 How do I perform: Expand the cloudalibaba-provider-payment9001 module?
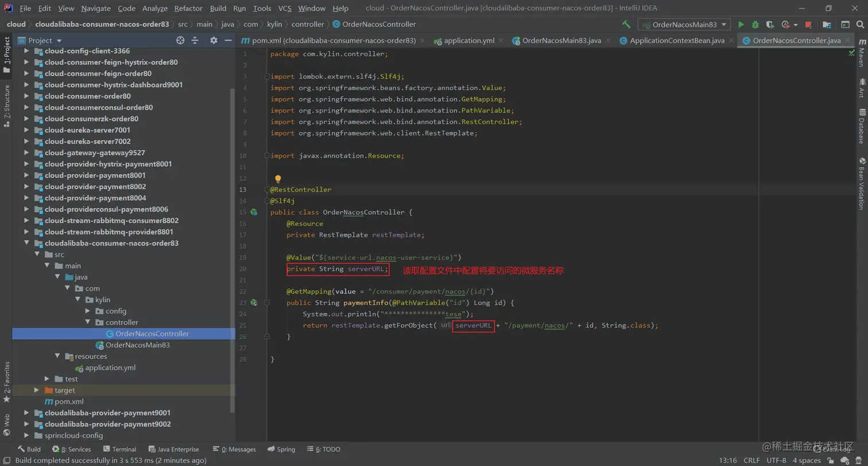[26, 413]
